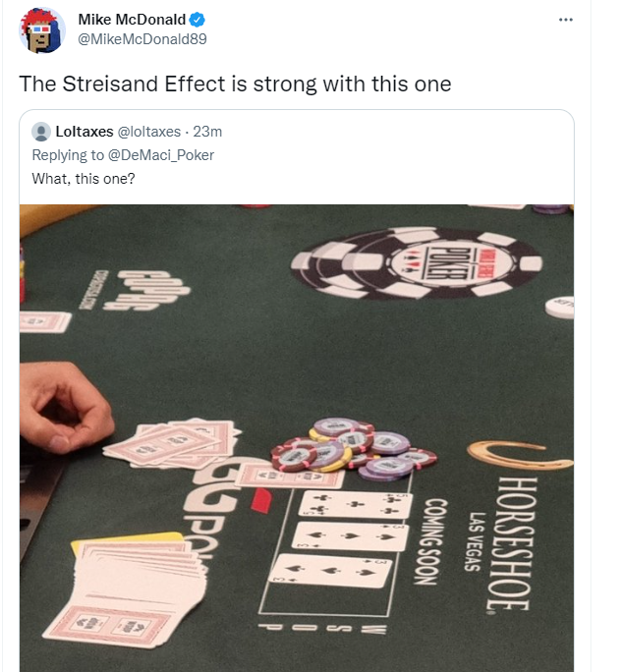Open the Mike McDonald display name
The height and width of the screenshot is (672, 617).
point(132,20)
